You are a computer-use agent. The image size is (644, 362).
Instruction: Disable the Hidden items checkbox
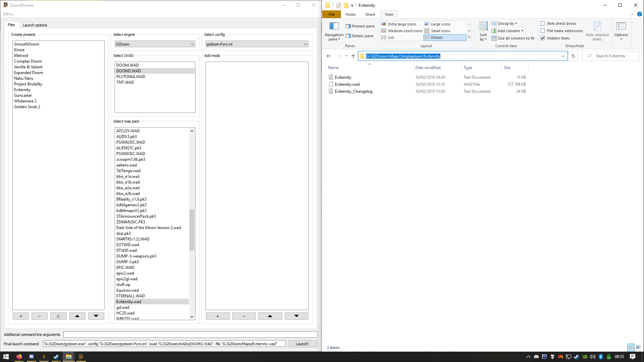(x=543, y=38)
